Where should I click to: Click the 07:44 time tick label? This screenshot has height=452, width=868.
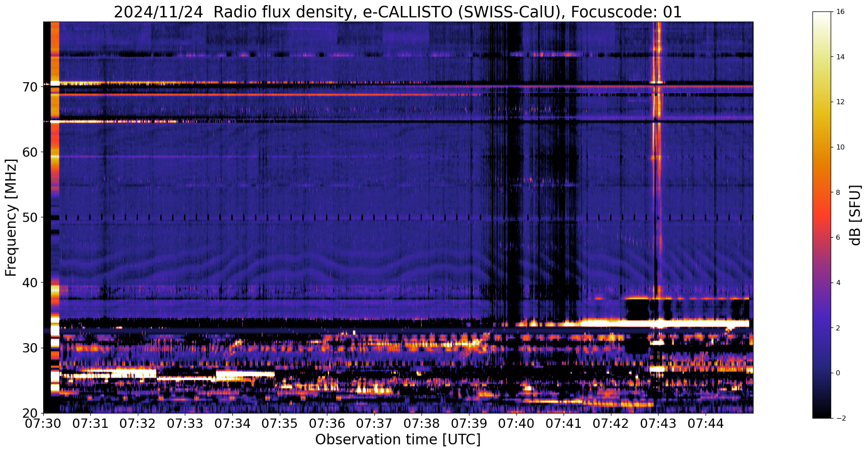click(706, 424)
